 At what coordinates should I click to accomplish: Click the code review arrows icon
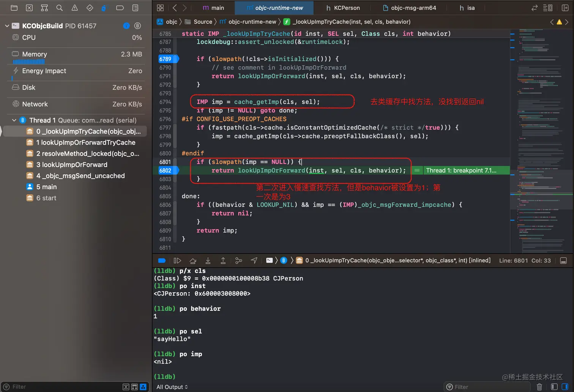point(535,8)
